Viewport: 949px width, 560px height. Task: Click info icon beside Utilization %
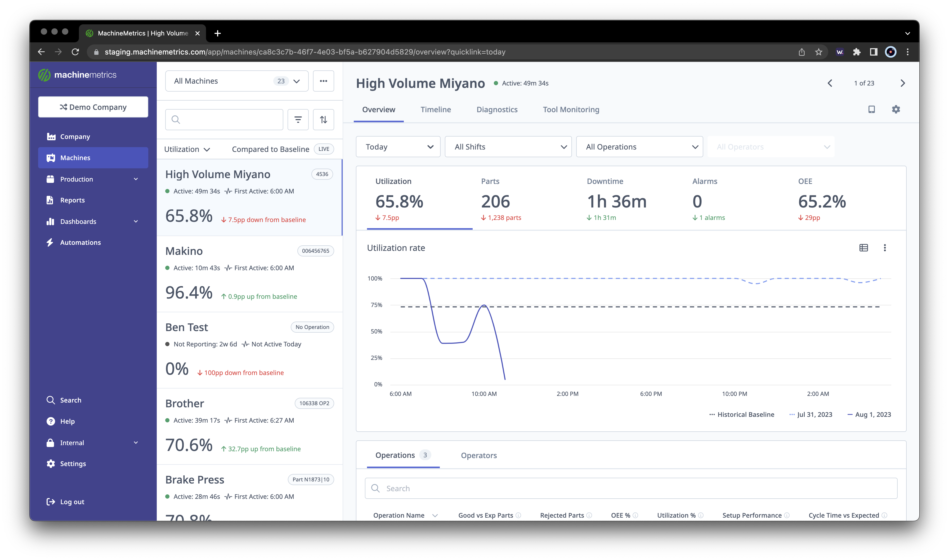click(701, 516)
